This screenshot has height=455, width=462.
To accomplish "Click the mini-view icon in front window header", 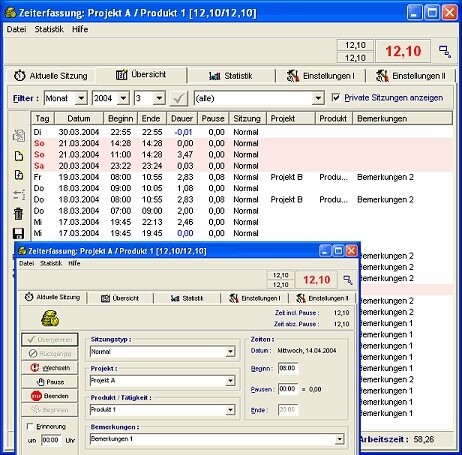I will pyautogui.click(x=348, y=280).
